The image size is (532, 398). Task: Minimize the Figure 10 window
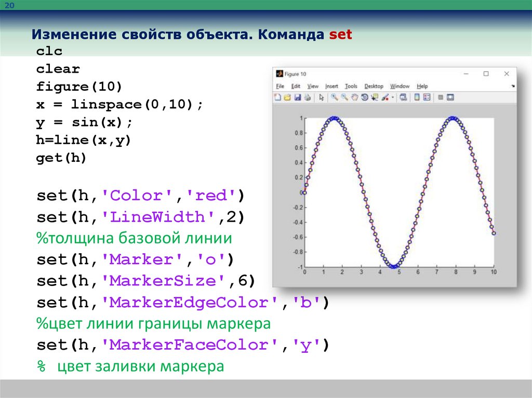click(466, 74)
